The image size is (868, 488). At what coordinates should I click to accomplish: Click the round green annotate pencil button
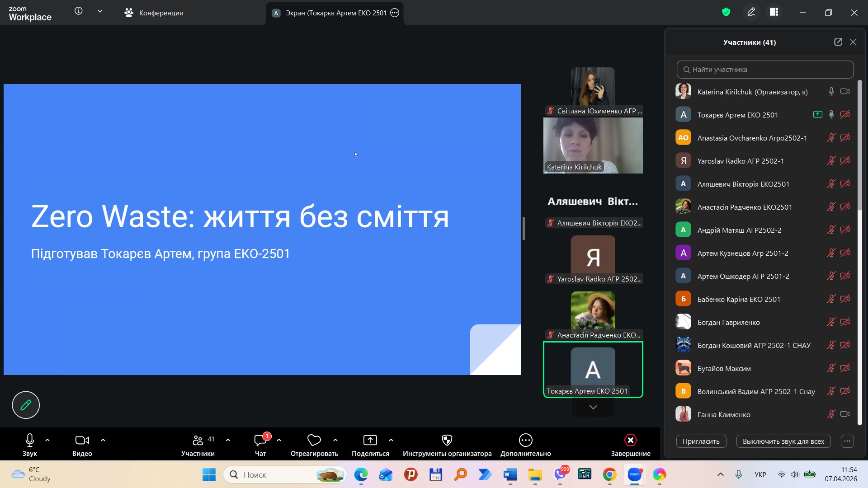[x=26, y=405]
